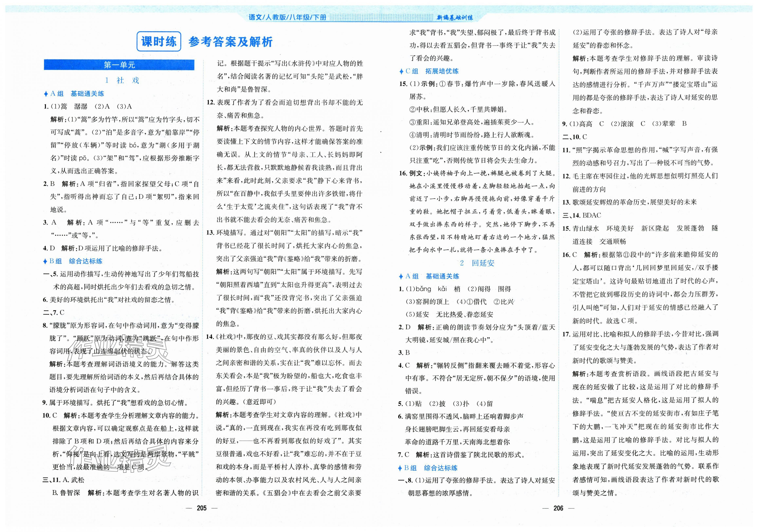Click page number 205

(202, 508)
